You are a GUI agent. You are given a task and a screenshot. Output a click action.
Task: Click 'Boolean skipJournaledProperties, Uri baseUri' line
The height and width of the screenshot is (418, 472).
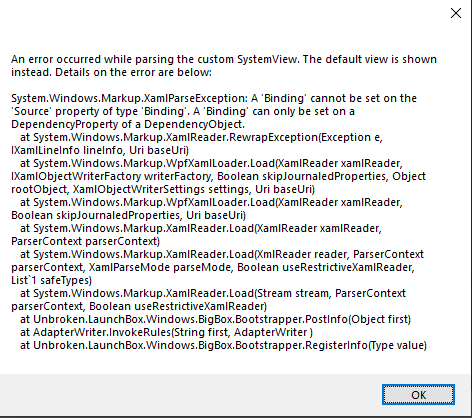pyautogui.click(x=128, y=215)
